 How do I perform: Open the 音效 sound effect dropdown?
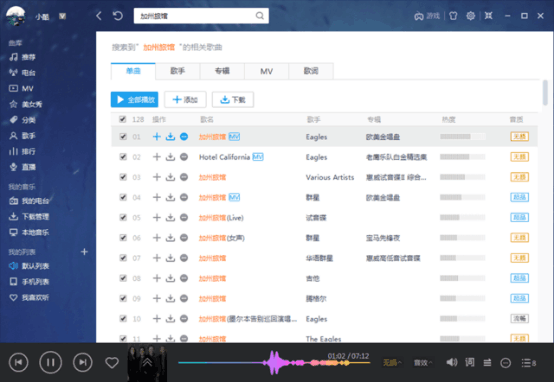[423, 363]
